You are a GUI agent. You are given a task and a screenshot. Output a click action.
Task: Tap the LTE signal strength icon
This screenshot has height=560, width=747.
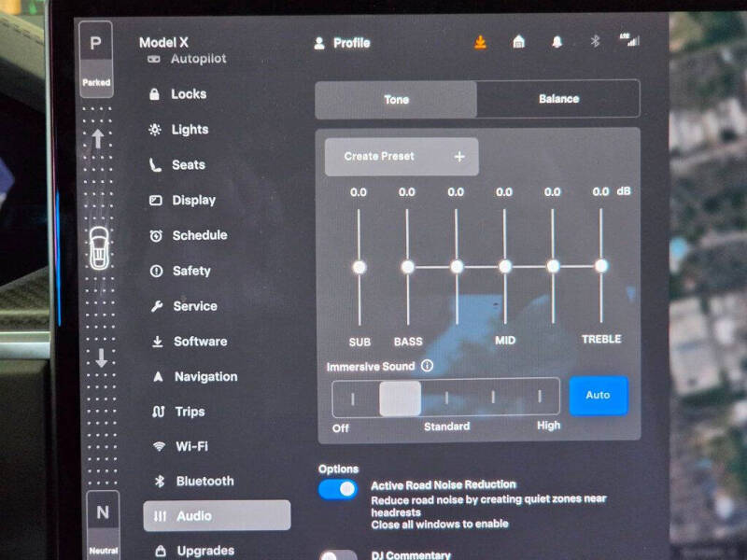click(x=629, y=40)
